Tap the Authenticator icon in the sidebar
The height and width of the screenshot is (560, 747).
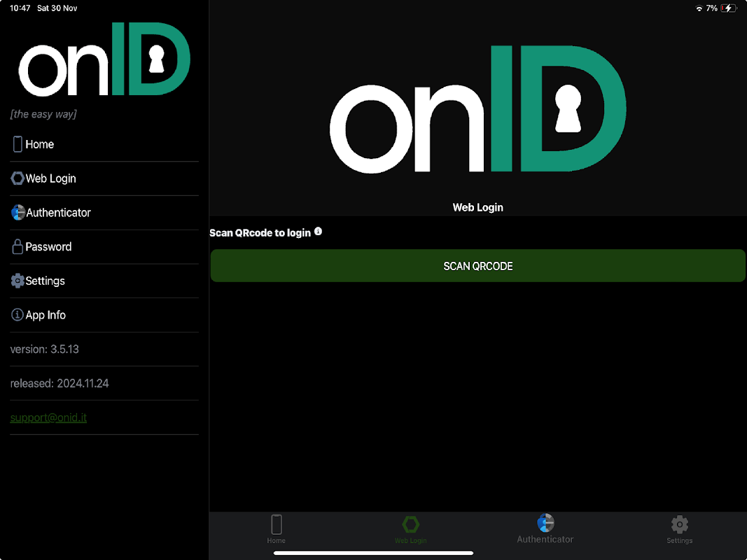(x=18, y=212)
